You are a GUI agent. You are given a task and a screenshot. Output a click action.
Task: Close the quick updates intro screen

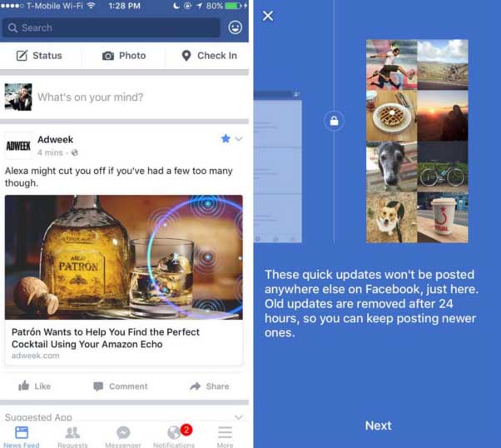pos(268,16)
